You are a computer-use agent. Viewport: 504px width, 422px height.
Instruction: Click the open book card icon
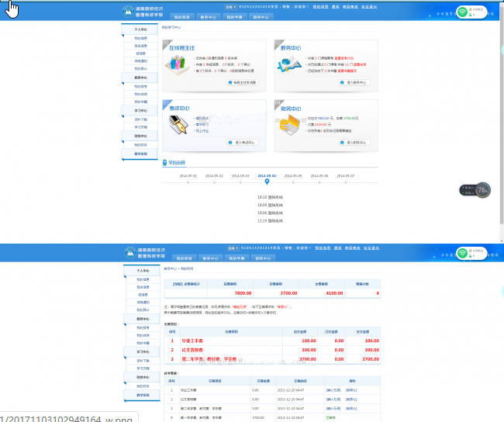point(289,64)
